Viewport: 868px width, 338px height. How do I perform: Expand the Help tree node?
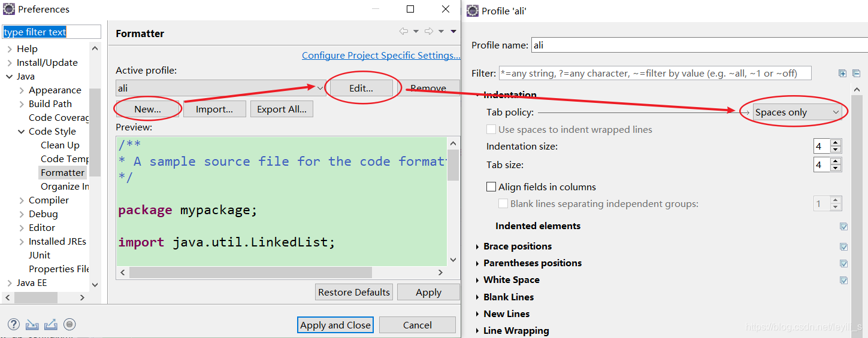[10, 49]
